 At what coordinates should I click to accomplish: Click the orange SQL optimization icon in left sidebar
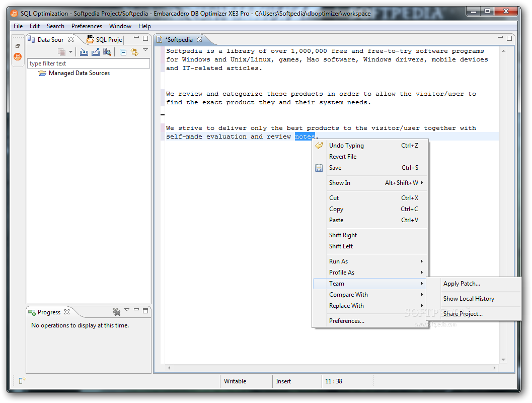18,57
